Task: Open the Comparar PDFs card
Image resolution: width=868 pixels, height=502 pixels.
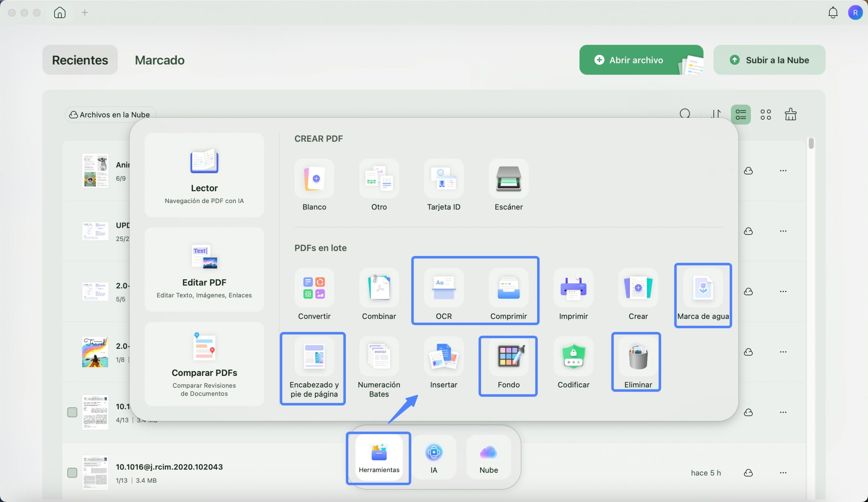Action: [x=204, y=364]
